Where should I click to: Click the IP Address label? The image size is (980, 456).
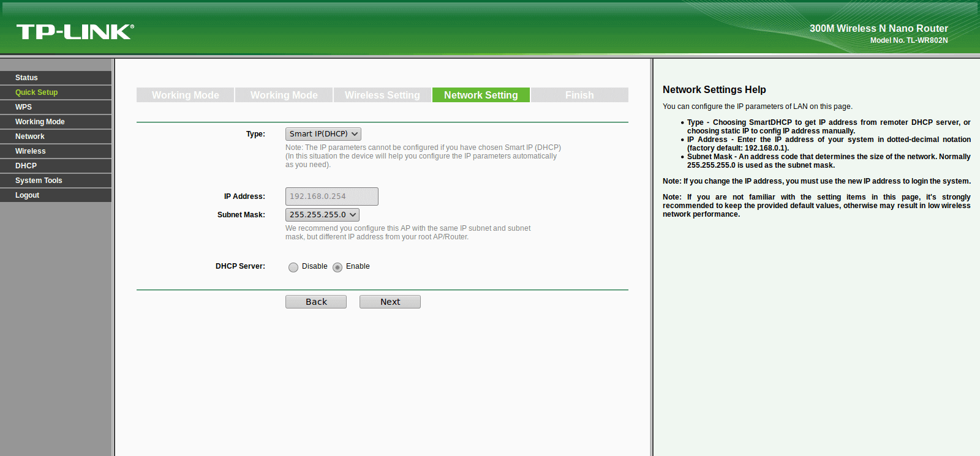click(x=244, y=196)
